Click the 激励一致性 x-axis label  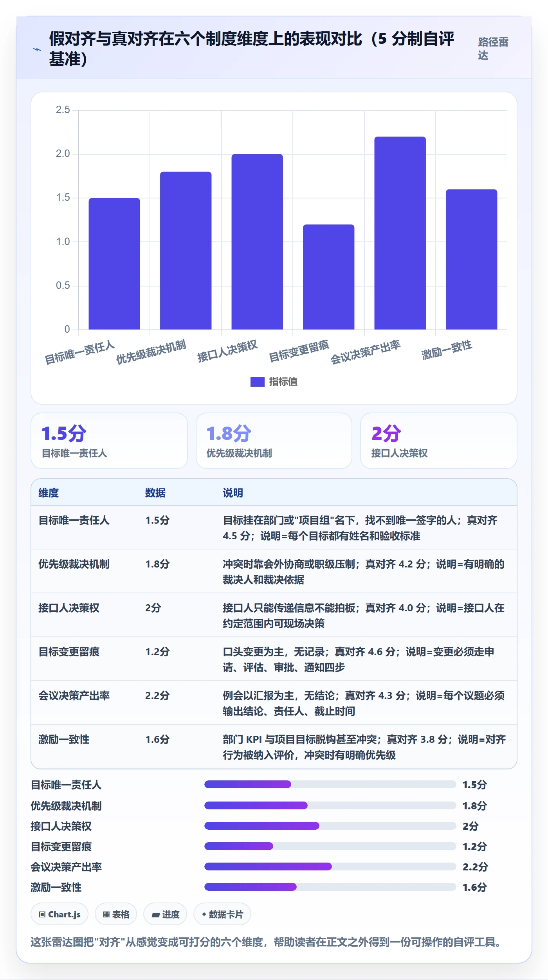point(447,350)
